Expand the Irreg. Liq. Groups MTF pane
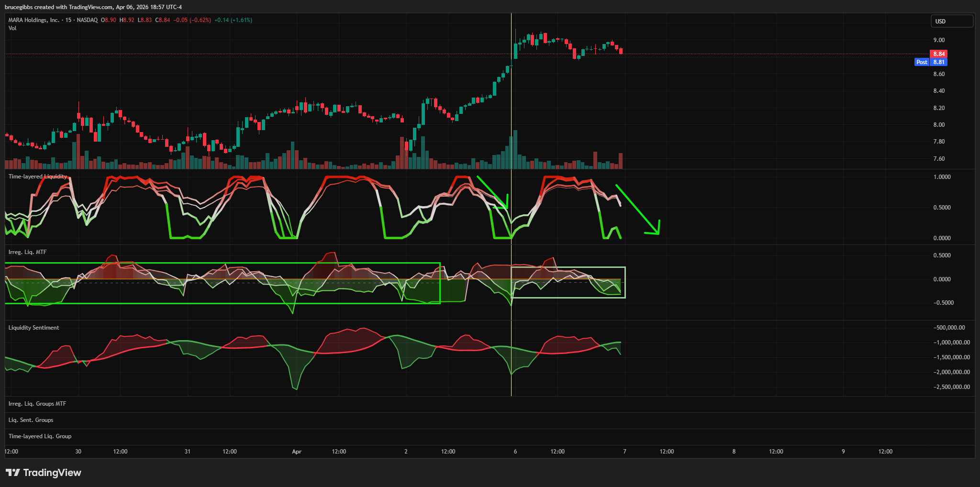The image size is (980, 487). [x=37, y=404]
